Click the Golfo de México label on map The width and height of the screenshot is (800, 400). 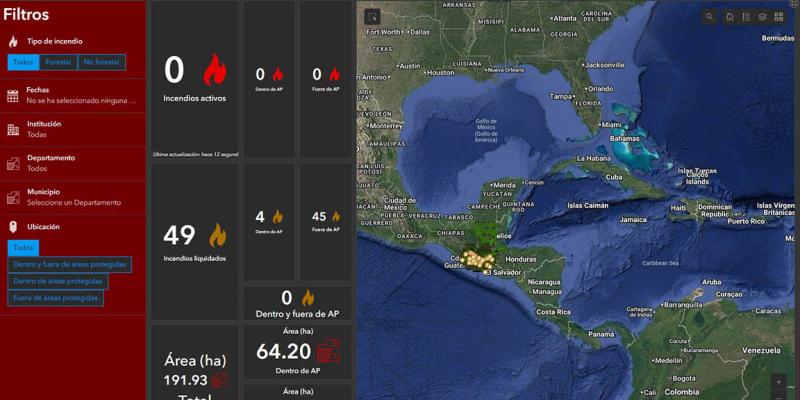485,130
